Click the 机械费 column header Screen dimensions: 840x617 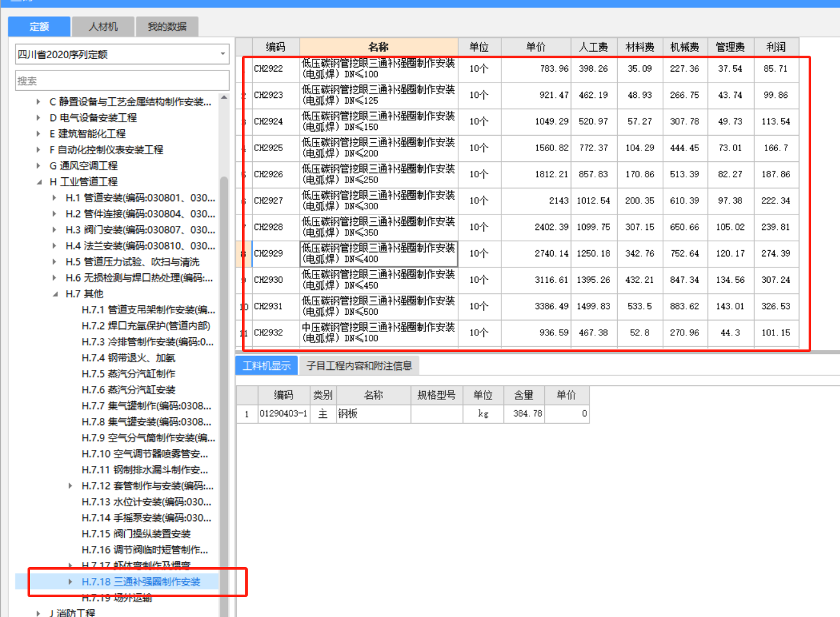pos(685,47)
